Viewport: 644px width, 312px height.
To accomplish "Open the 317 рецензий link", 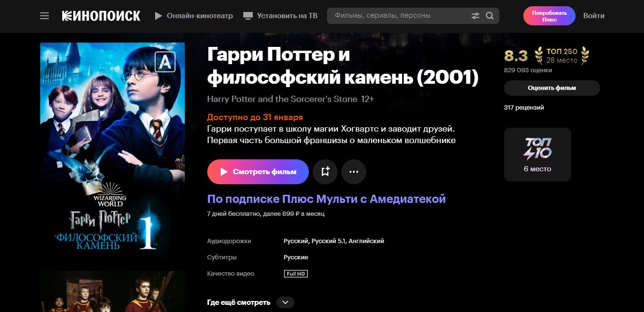I will pos(524,108).
